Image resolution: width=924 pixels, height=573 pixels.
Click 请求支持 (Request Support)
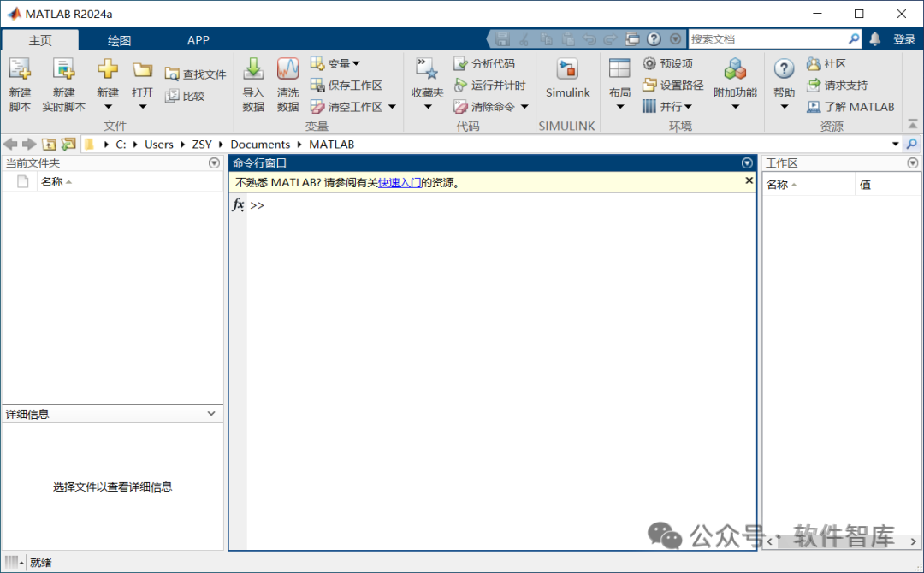click(838, 86)
